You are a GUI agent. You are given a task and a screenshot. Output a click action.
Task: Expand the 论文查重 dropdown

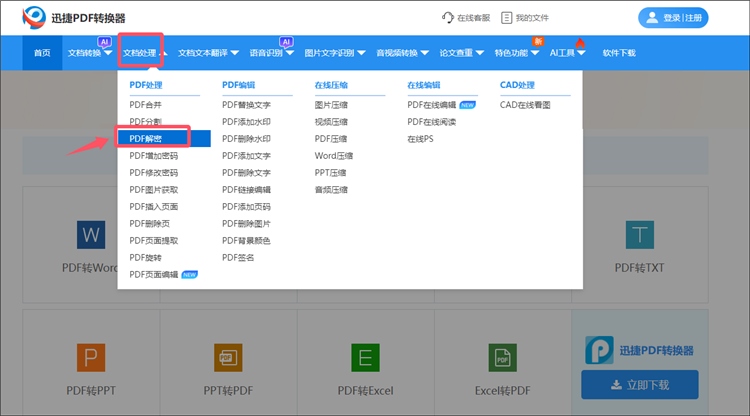480,53
